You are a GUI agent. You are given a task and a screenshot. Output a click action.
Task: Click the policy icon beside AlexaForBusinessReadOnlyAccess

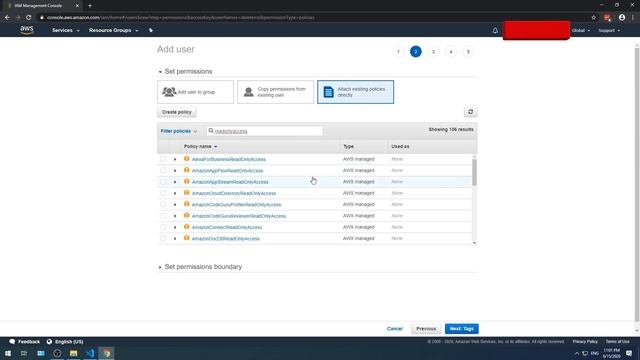(x=187, y=159)
